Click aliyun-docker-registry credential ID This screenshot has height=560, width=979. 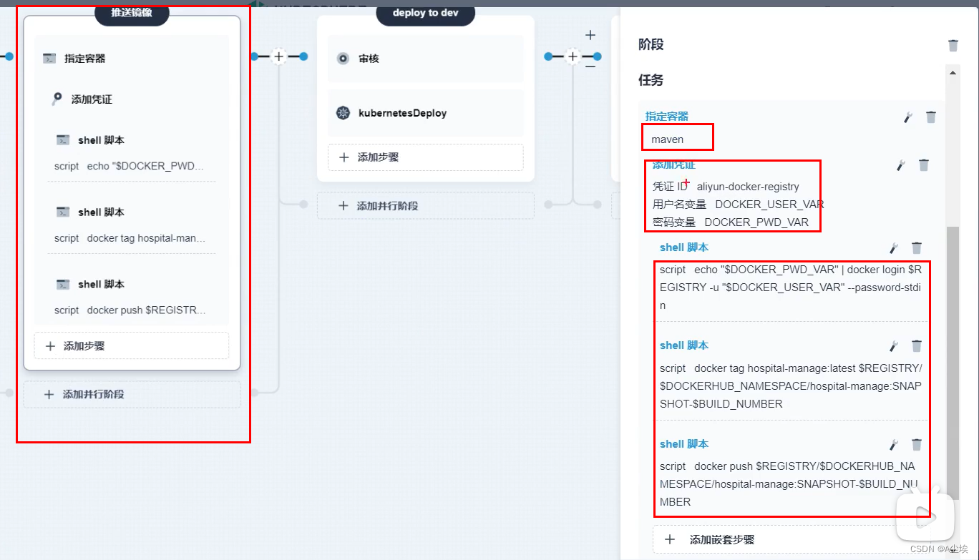748,187
